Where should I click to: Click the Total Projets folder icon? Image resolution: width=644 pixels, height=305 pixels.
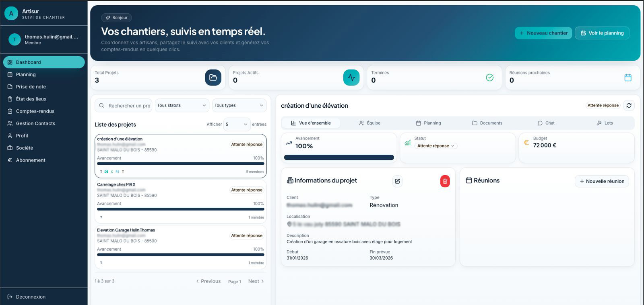click(x=213, y=78)
